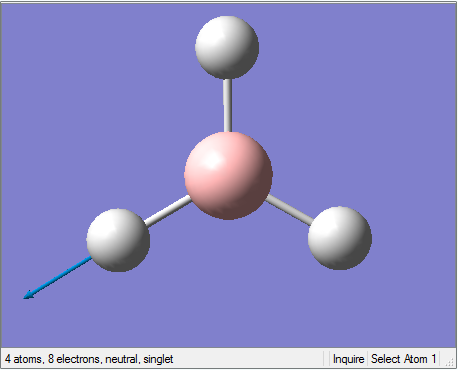
Task: Click the vertical boron-hydrogen bond
Action: [x=228, y=105]
